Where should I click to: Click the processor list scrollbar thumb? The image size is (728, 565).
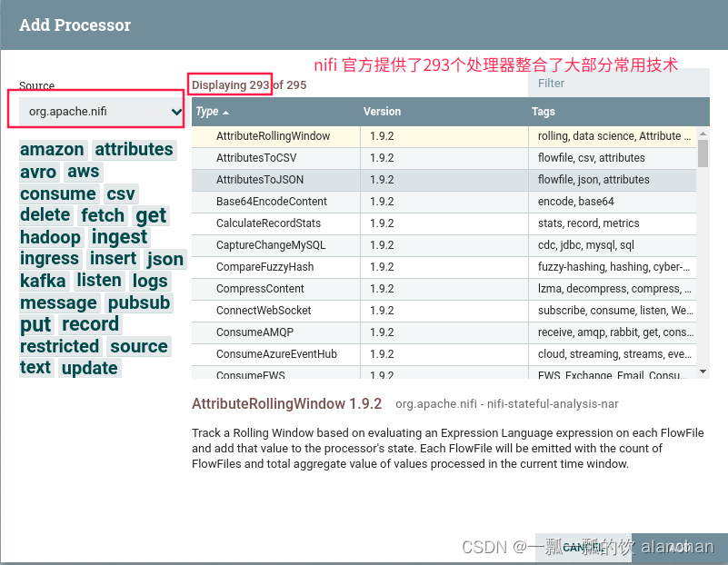703,154
